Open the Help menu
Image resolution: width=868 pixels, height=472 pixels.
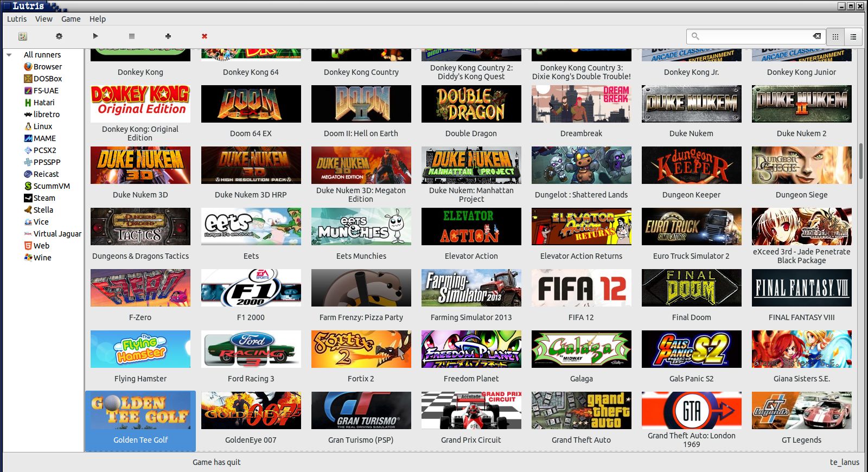click(x=98, y=19)
